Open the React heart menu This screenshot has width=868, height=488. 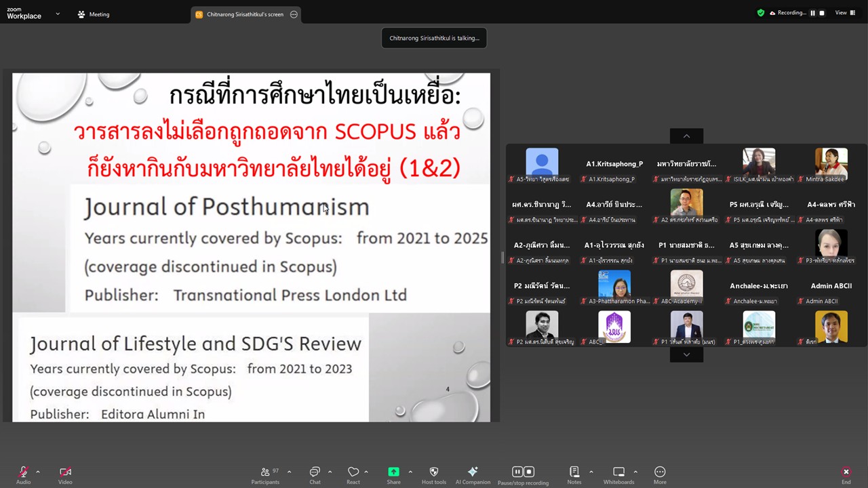353,475
